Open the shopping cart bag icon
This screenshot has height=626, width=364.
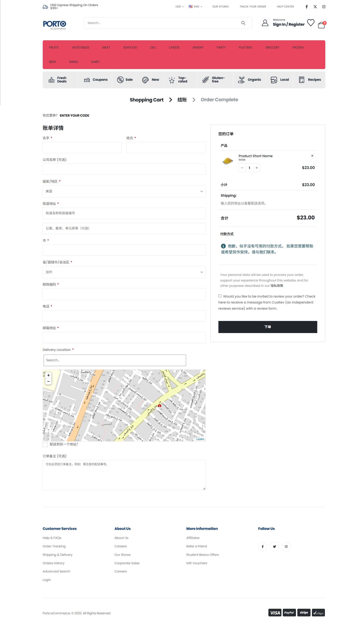click(x=321, y=25)
